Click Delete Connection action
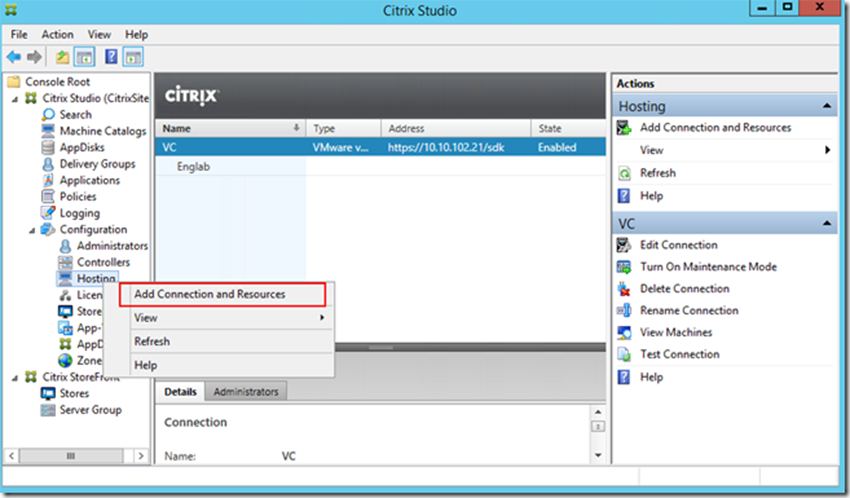This screenshot has width=850, height=498. point(684,289)
